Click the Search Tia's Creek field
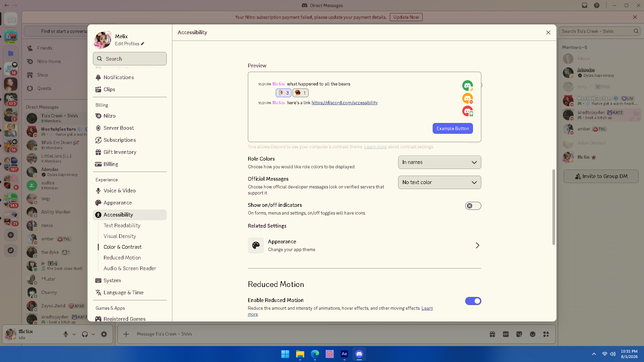Image resolution: width=644 pixels, height=362 pixels. tap(599, 31)
